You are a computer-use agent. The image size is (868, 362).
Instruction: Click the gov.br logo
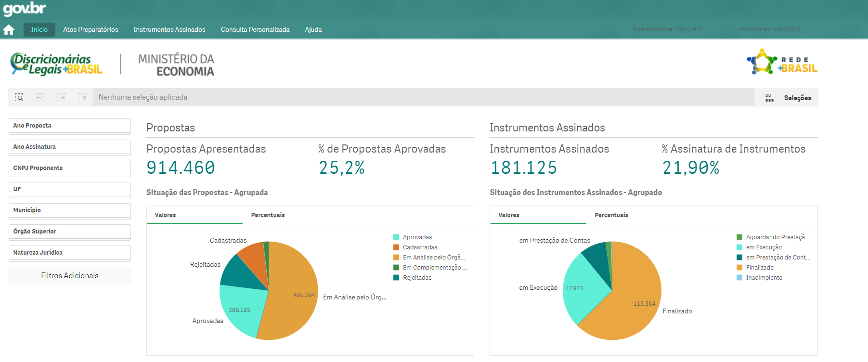click(25, 9)
